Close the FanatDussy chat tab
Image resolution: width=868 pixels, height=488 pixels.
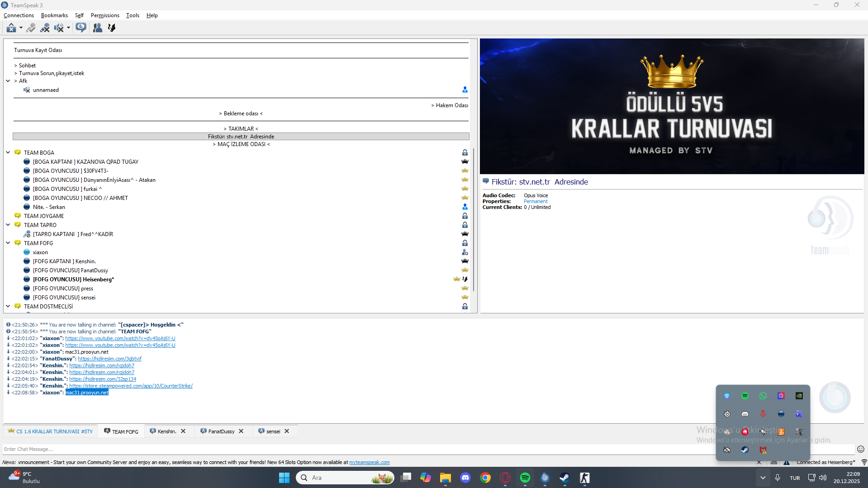pos(241,431)
